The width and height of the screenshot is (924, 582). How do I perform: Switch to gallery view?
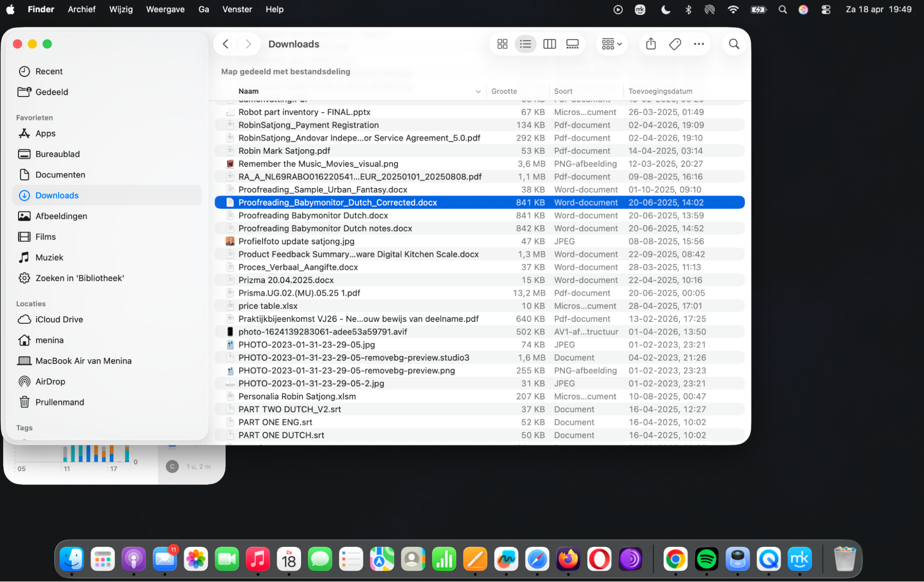[x=572, y=43]
